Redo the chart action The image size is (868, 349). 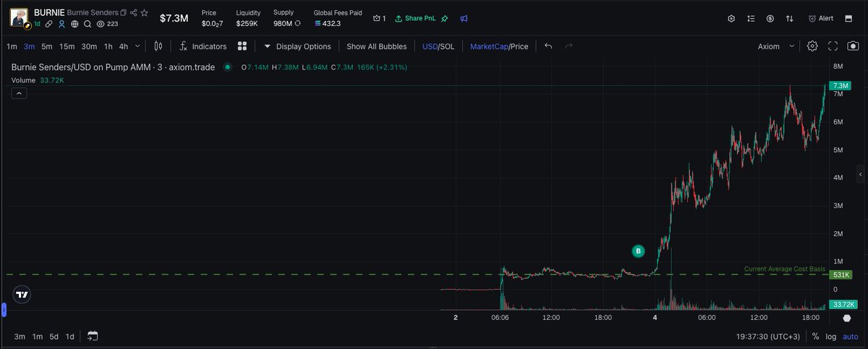click(569, 46)
